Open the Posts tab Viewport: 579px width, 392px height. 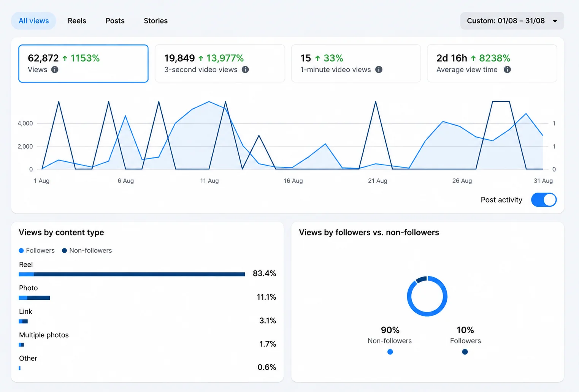coord(115,21)
